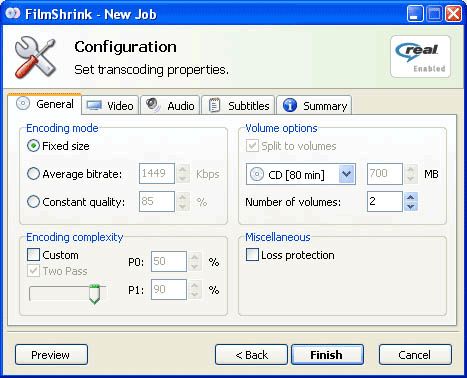
Task: Click the 'Set transcoding properties.' text
Action: (x=151, y=70)
